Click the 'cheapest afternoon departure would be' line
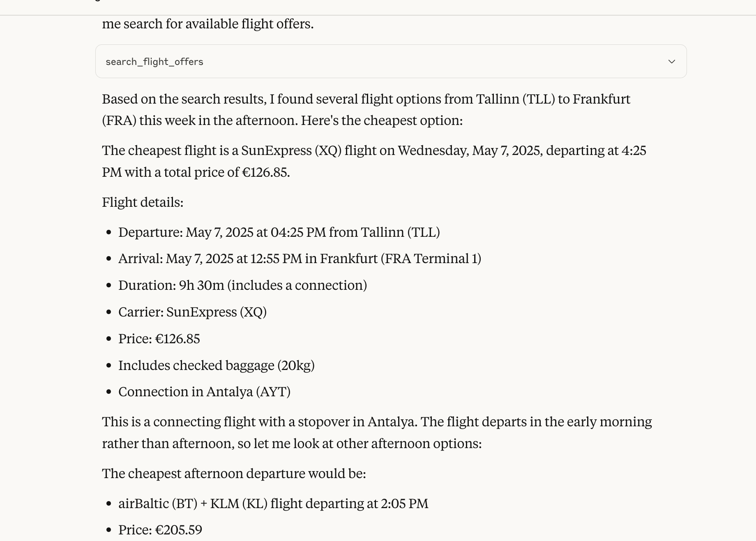 234,474
